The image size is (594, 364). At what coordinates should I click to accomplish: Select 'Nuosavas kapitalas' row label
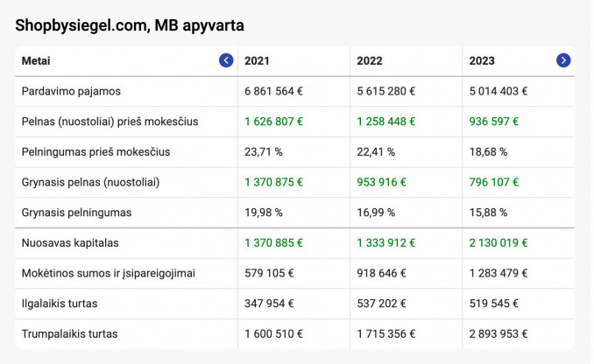[70, 243]
